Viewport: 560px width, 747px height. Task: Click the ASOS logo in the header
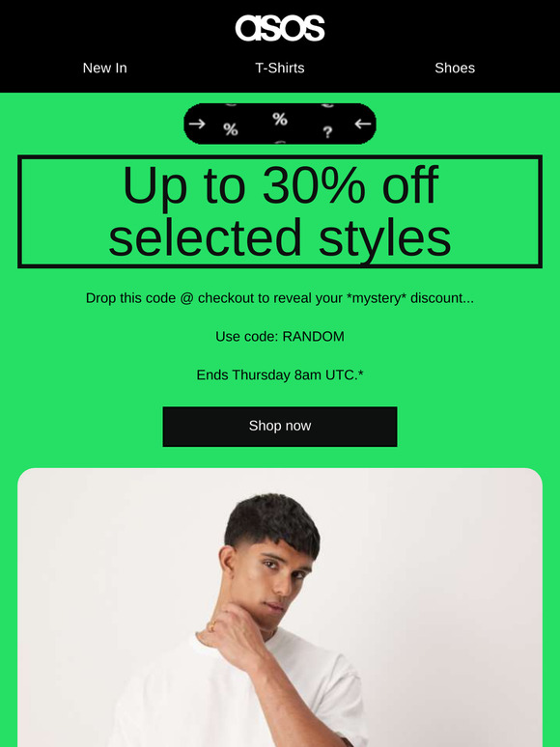[x=280, y=28]
